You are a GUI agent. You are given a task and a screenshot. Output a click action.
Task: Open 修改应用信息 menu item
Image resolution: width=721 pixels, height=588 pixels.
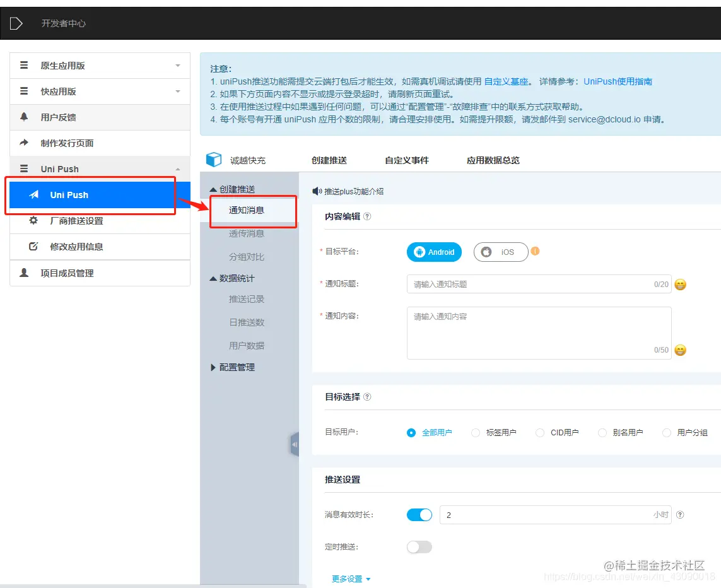(x=100, y=247)
